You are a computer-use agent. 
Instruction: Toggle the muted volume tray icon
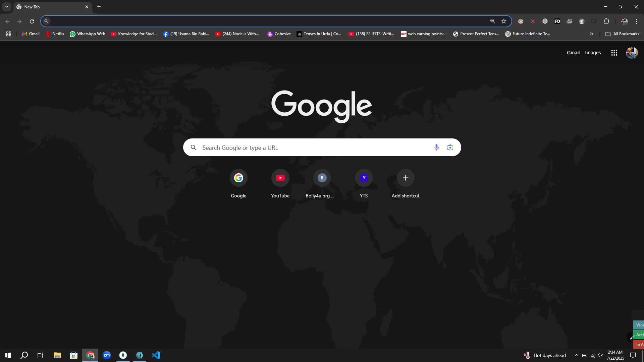pyautogui.click(x=600, y=355)
